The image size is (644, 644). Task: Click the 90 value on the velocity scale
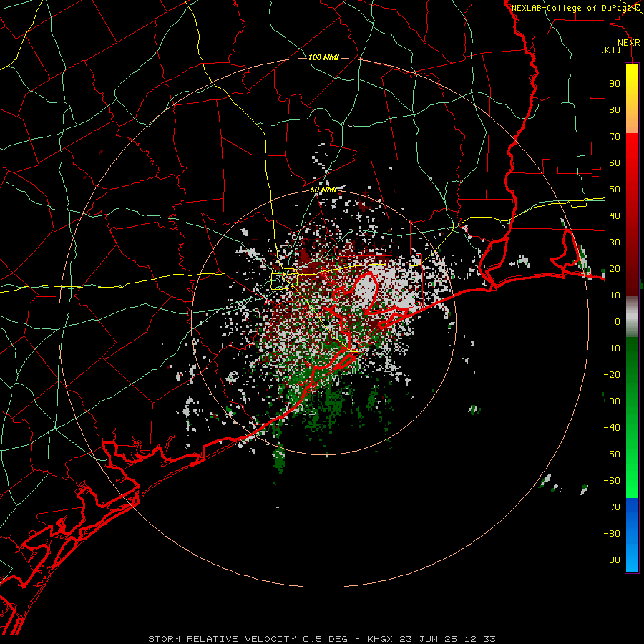[x=615, y=84]
